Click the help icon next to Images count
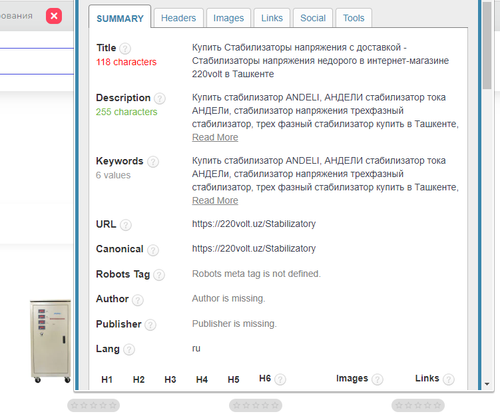500x420 pixels. (377, 379)
